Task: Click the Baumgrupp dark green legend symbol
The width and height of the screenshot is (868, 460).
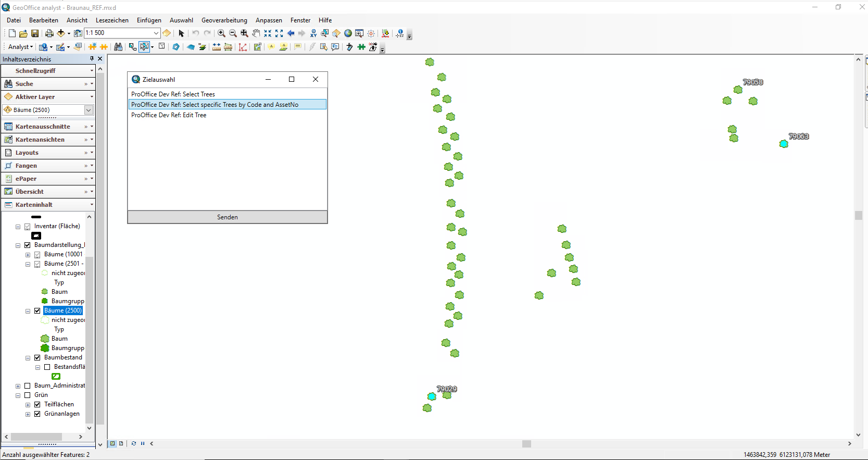Action: (45, 348)
